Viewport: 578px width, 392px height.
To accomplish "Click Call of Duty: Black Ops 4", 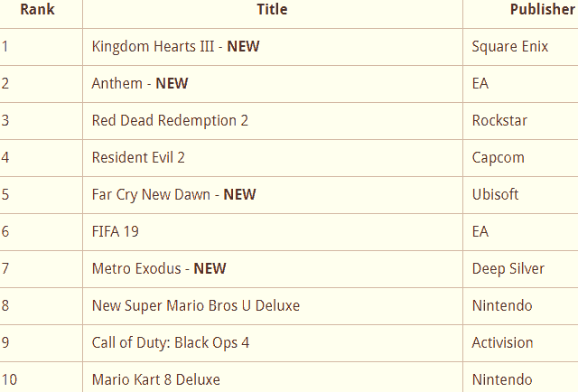I will pos(171,343).
